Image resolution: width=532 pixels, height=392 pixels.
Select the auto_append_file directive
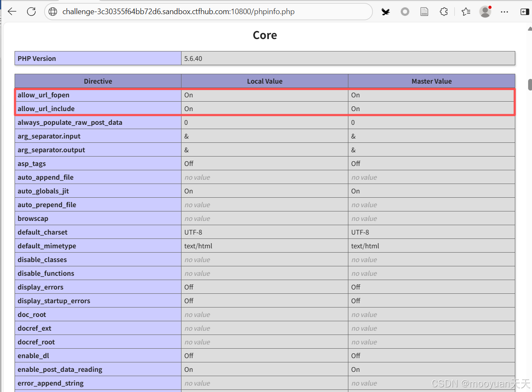[45, 177]
